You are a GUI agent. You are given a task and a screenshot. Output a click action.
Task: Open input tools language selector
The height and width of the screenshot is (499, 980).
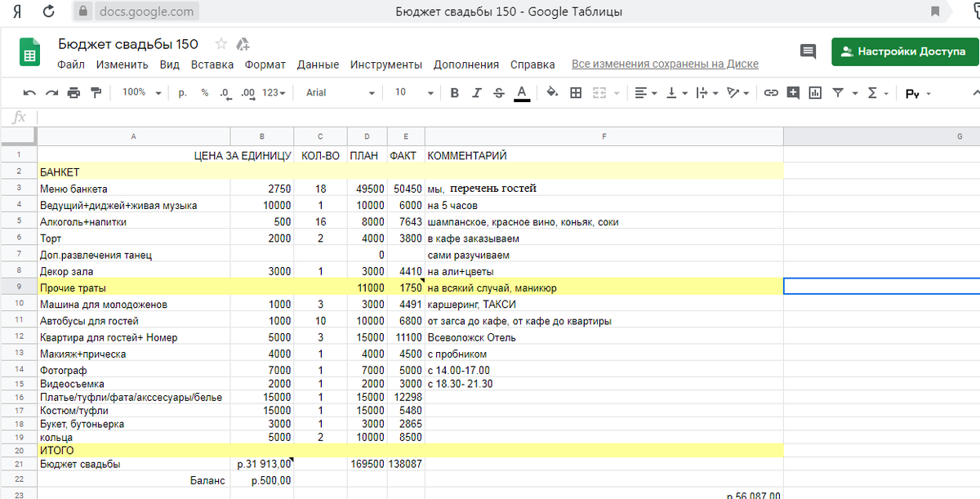(918, 93)
